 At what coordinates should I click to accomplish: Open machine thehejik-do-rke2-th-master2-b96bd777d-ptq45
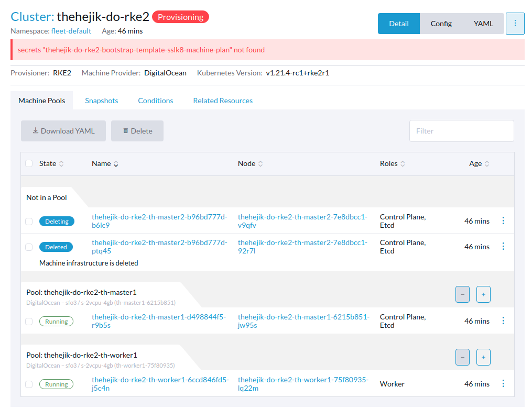[159, 247]
